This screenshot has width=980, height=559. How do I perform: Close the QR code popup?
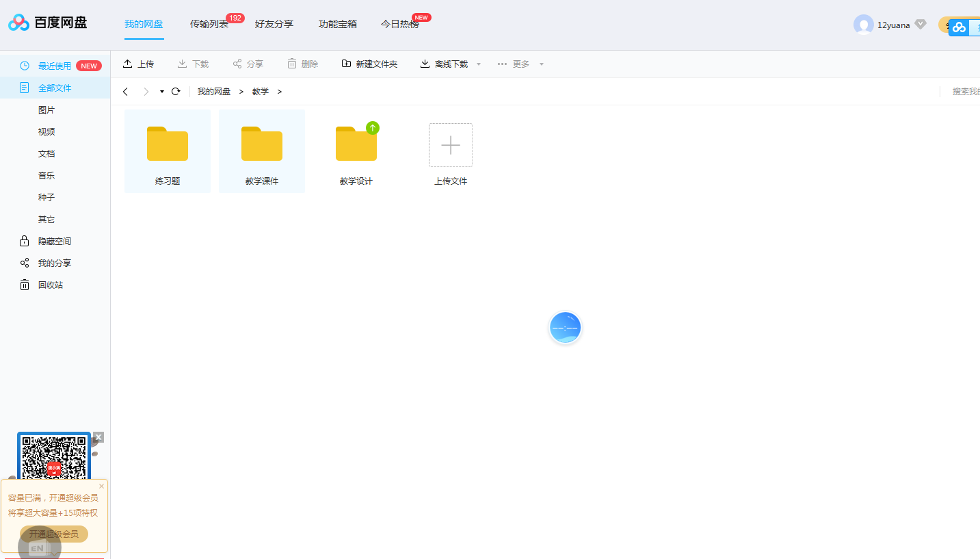(98, 437)
